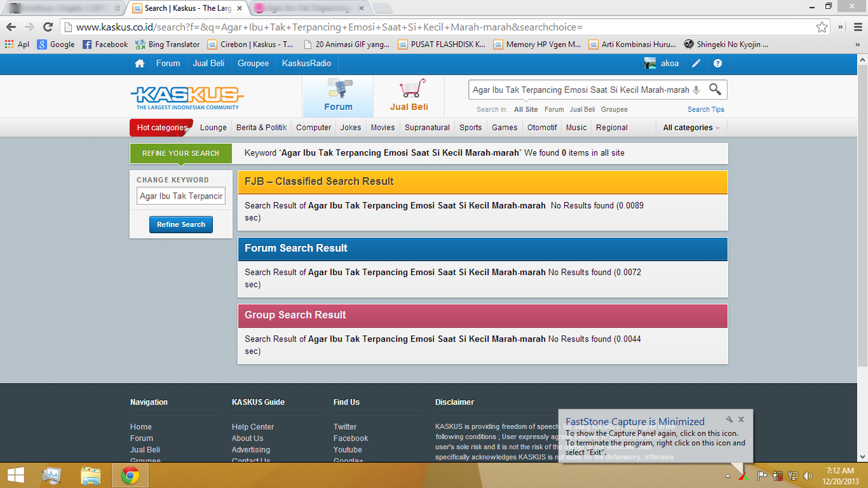Open the Music category
868x488 pixels.
pos(576,127)
